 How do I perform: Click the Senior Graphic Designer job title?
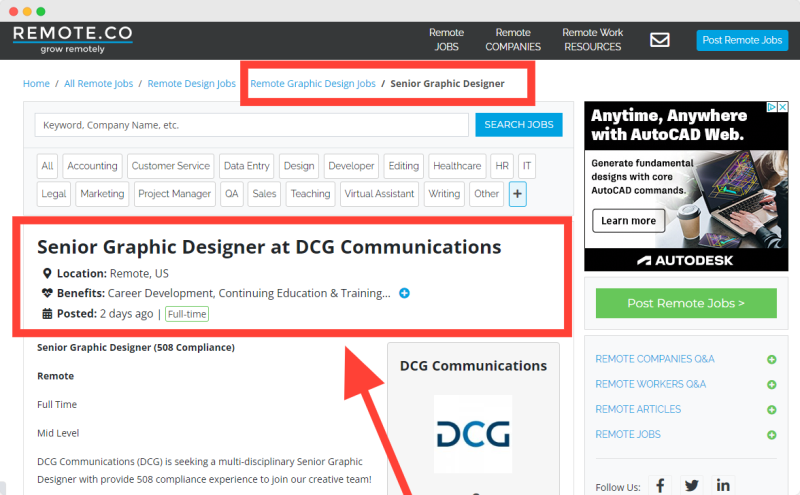point(269,247)
